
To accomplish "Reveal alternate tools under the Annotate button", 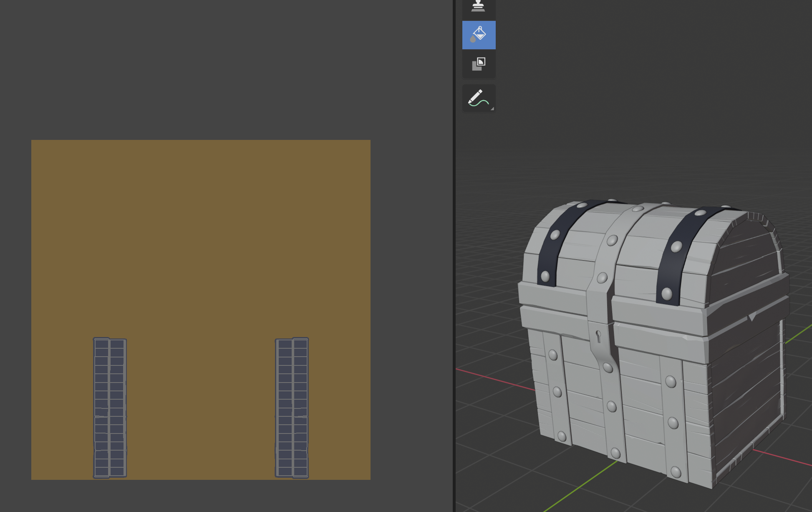I will click(492, 109).
